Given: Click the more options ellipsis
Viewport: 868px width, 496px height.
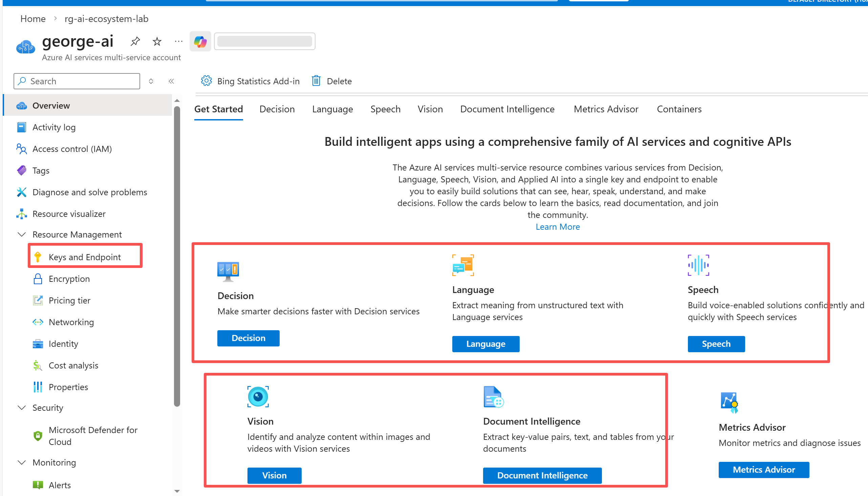Looking at the screenshot, I should (178, 42).
